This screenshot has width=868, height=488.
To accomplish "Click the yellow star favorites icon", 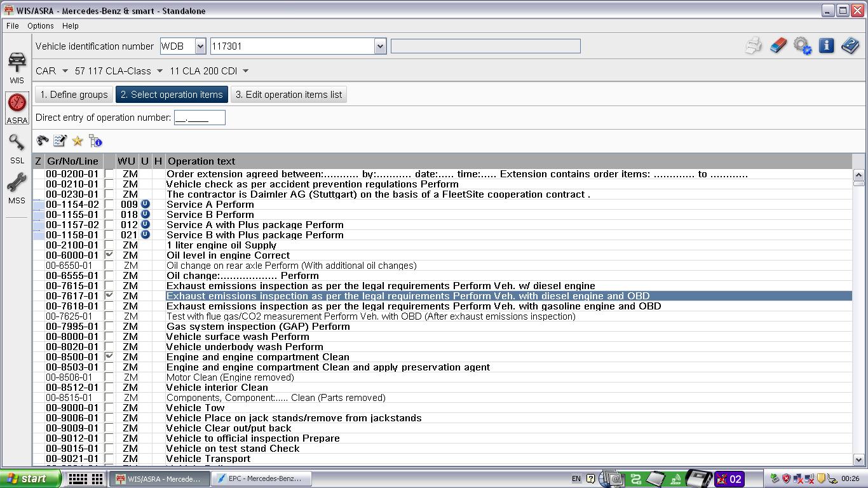I will 78,140.
